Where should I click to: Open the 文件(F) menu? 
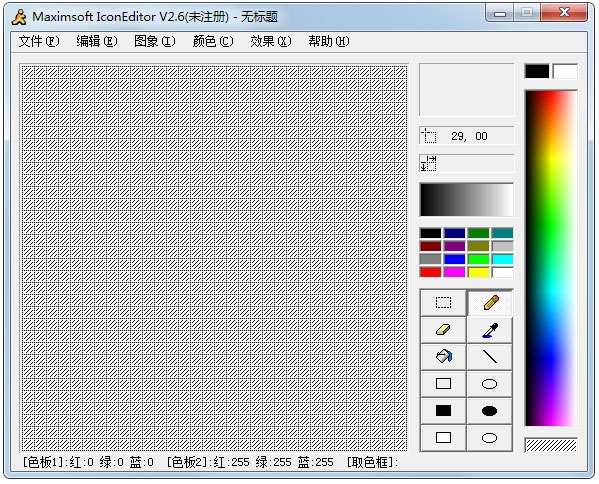(x=39, y=41)
